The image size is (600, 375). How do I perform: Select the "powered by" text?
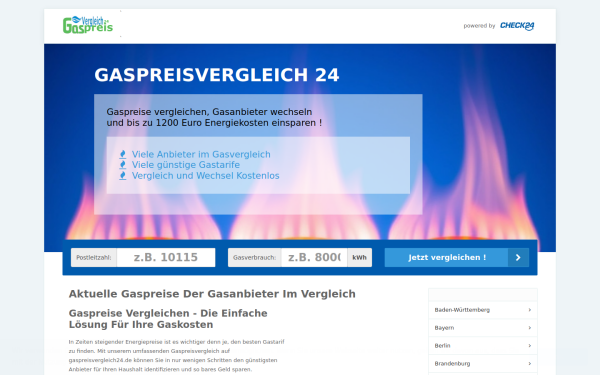479,26
